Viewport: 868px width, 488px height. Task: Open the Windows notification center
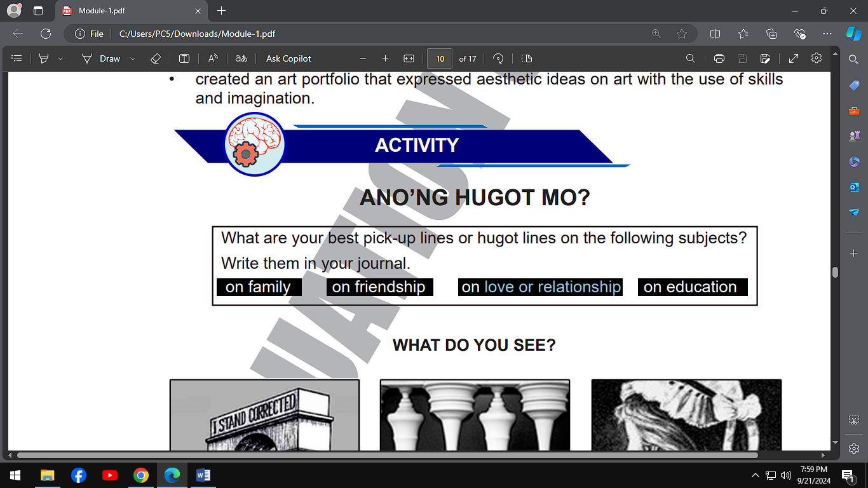[x=847, y=475]
